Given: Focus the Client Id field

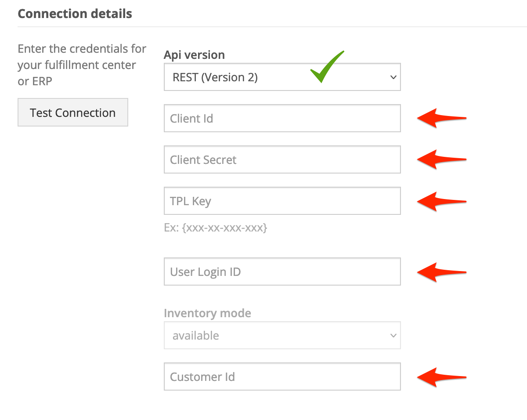Looking at the screenshot, I should pyautogui.click(x=282, y=118).
